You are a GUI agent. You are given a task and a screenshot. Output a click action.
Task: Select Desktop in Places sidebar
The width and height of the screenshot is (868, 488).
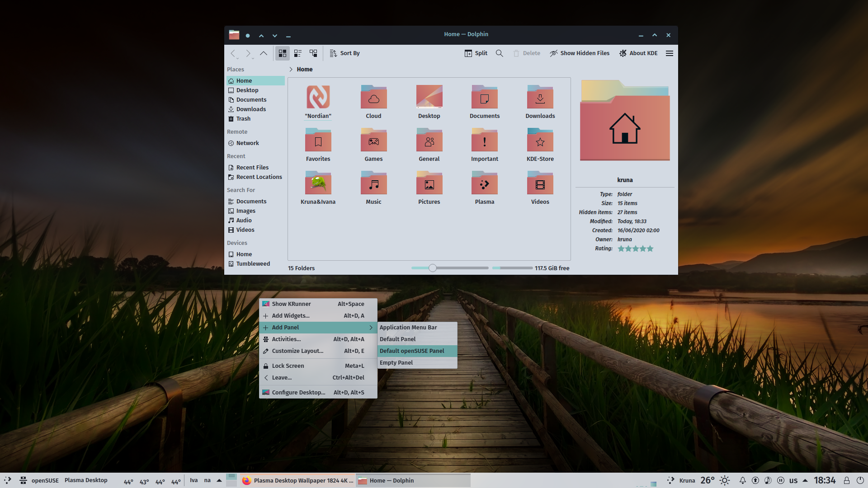[255, 90]
